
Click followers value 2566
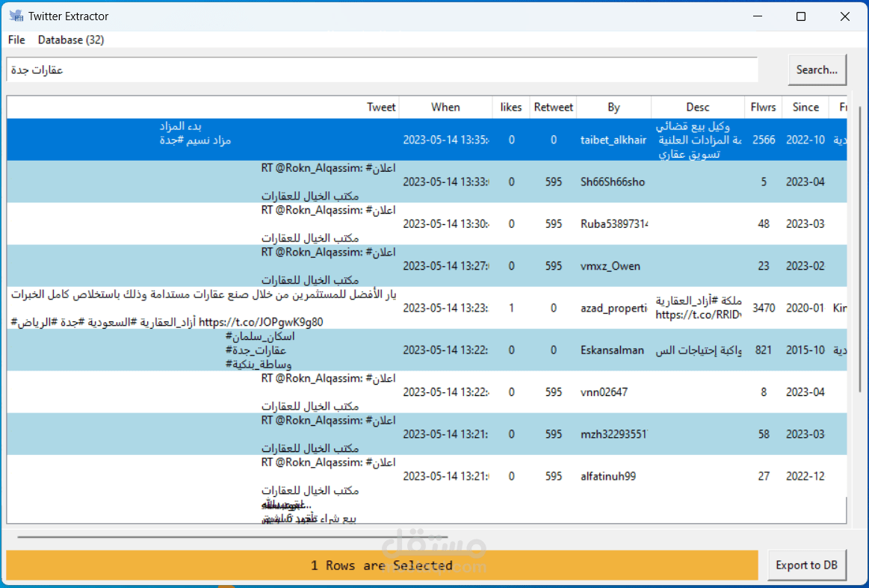(x=764, y=140)
